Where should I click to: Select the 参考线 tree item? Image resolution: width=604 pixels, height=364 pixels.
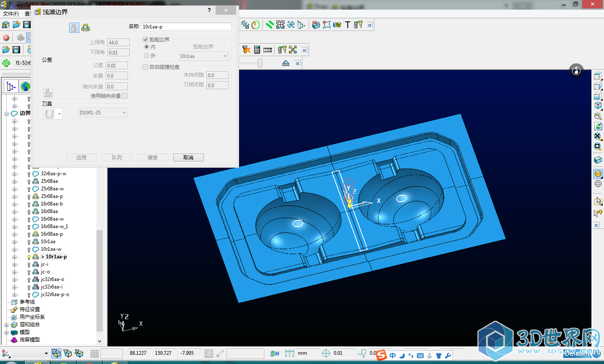(x=27, y=302)
